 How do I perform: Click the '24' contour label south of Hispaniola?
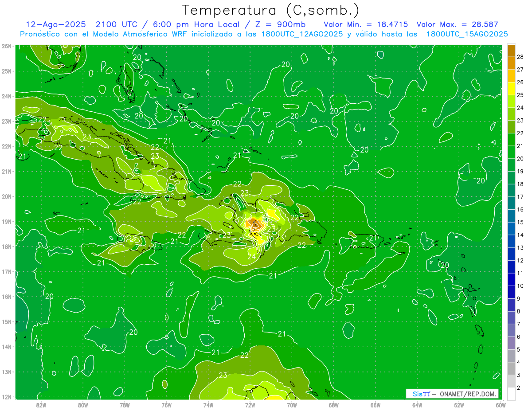point(251,257)
